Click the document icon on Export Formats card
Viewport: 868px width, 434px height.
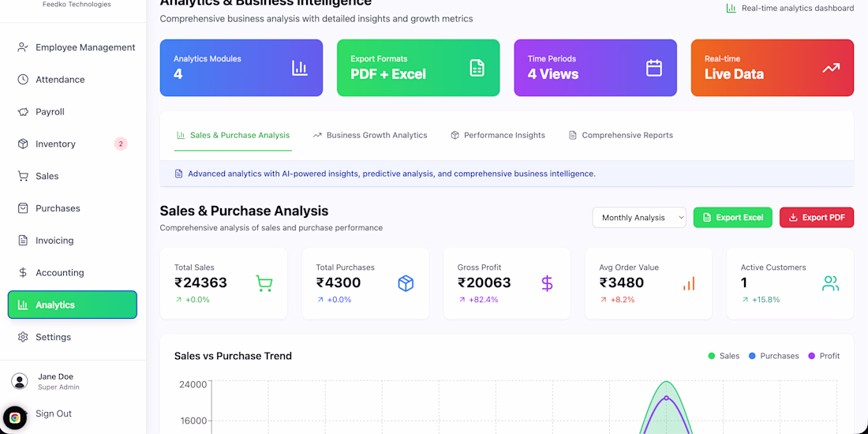pyautogui.click(x=477, y=68)
